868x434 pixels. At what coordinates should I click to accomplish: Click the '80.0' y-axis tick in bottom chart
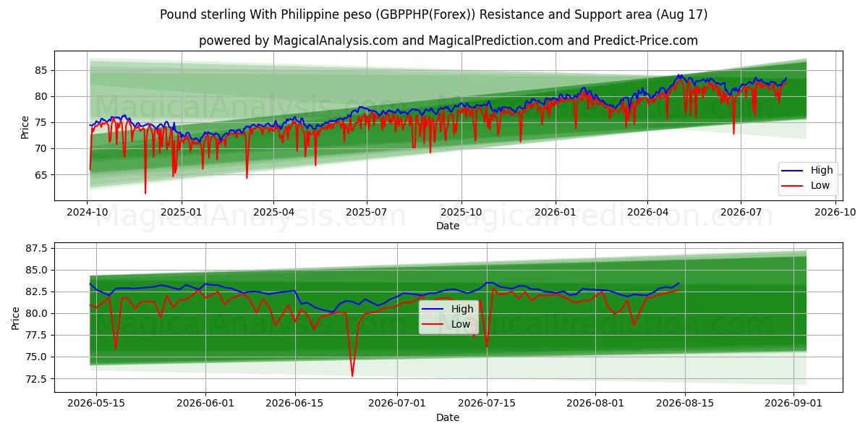38,313
